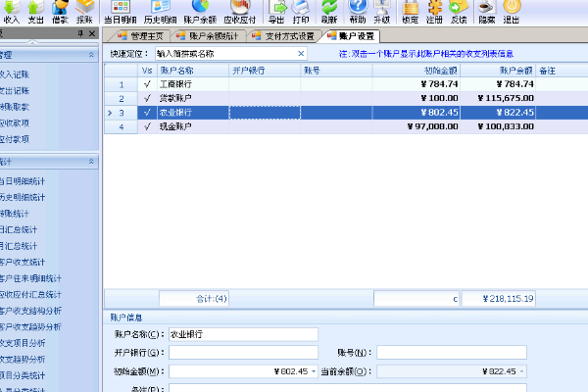This screenshot has width=588, height=392.
Task: Open the 快速定位 search dropdown arrow
Action: (x=300, y=54)
